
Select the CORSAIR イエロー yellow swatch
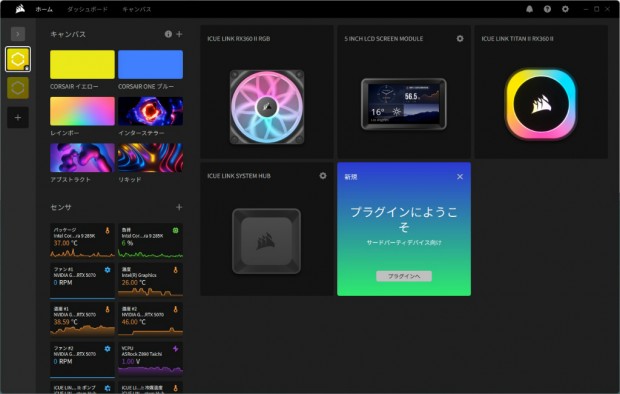point(82,64)
